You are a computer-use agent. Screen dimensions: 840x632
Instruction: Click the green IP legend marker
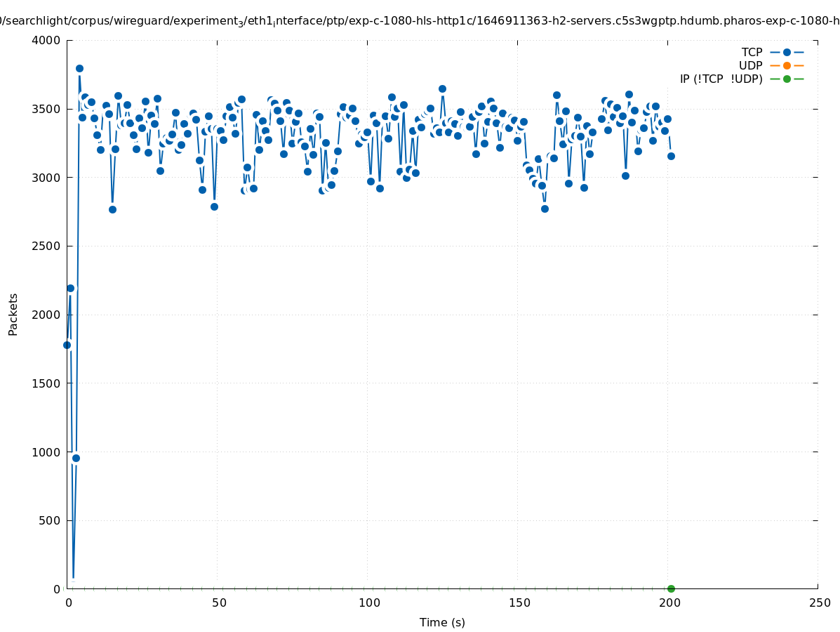pyautogui.click(x=787, y=79)
